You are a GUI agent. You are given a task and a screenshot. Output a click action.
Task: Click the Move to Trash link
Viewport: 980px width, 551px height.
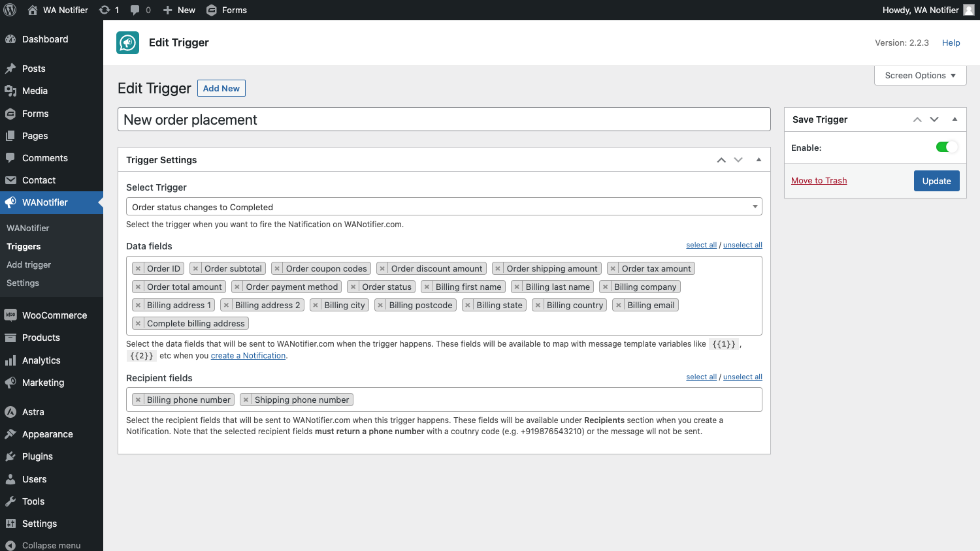point(819,181)
